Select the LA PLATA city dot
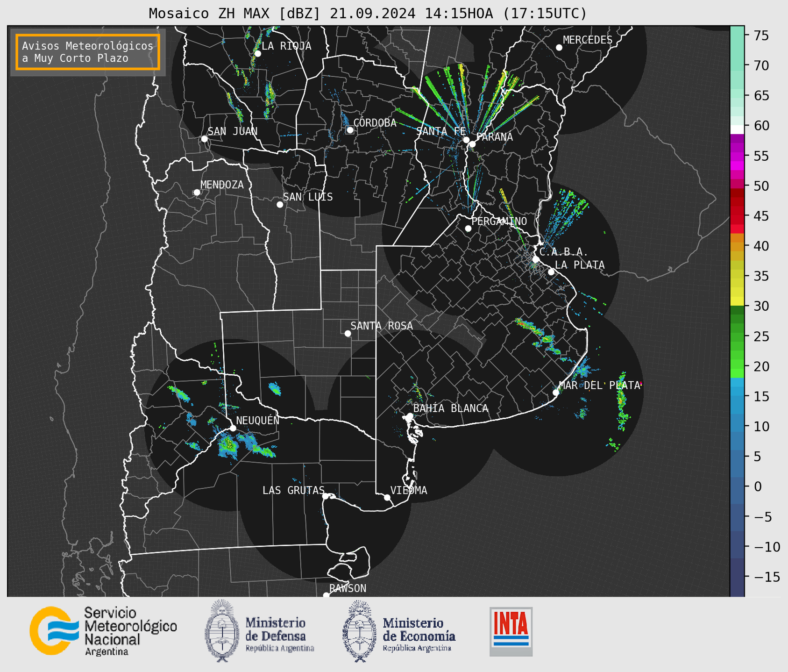This screenshot has height=672, width=788. tap(551, 272)
